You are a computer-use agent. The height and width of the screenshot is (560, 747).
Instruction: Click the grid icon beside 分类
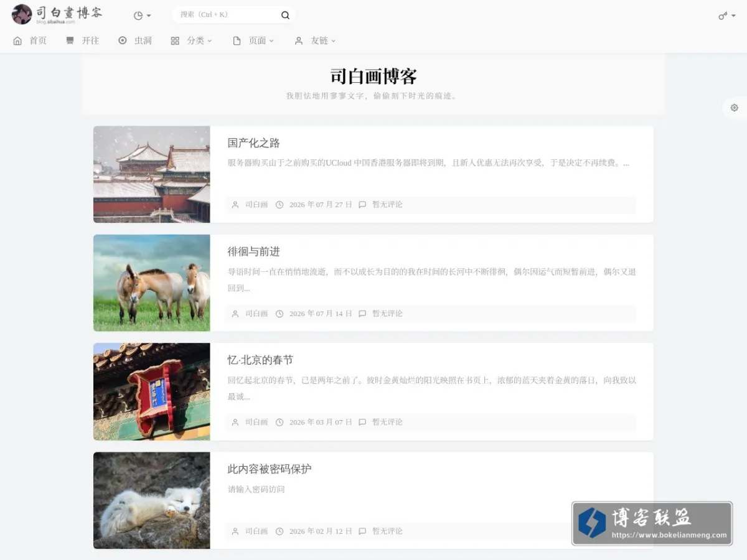pos(175,40)
